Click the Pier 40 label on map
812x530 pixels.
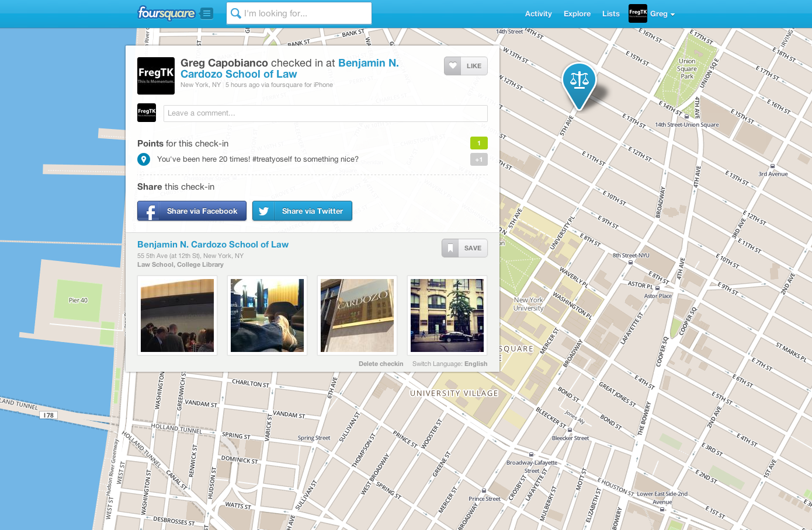(78, 301)
